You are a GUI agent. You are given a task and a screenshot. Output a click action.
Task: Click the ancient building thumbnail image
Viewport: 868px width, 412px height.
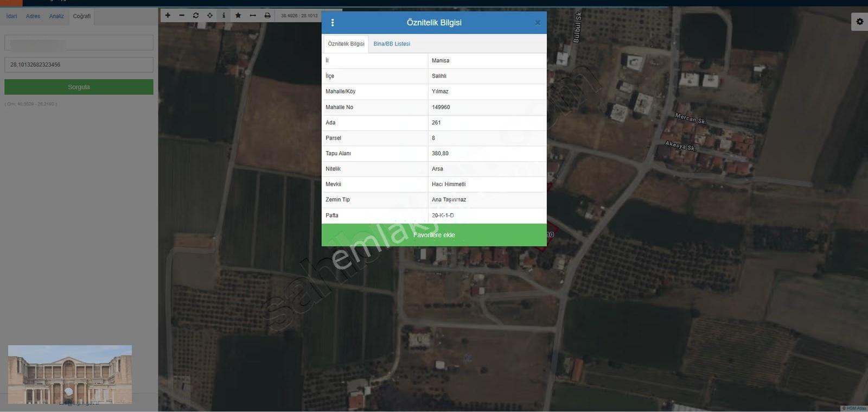click(x=70, y=375)
